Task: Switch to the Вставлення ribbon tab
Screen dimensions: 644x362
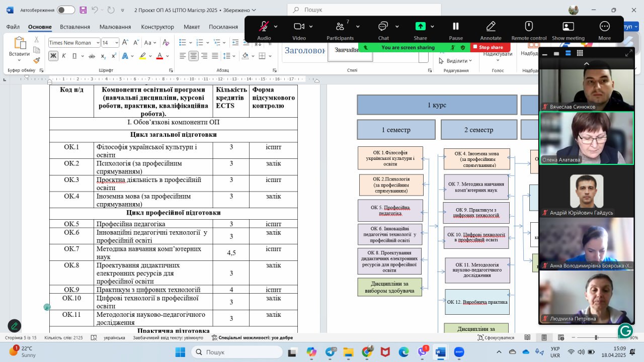Action: click(x=75, y=27)
